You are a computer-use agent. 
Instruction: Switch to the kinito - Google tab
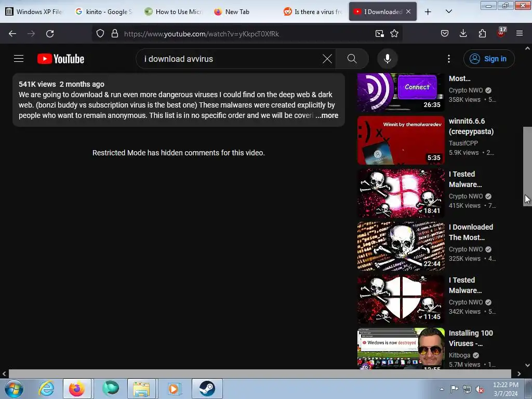[x=103, y=12]
